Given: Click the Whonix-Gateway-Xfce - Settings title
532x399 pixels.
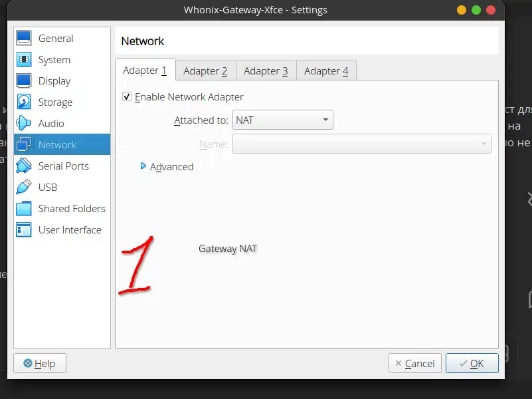Looking at the screenshot, I should [256, 10].
